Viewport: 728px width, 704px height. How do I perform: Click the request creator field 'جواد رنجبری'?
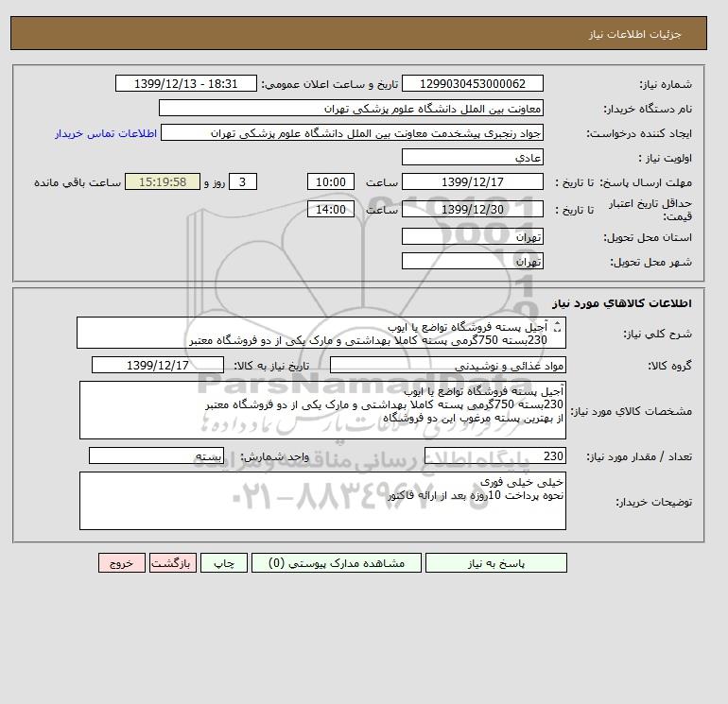[352, 132]
